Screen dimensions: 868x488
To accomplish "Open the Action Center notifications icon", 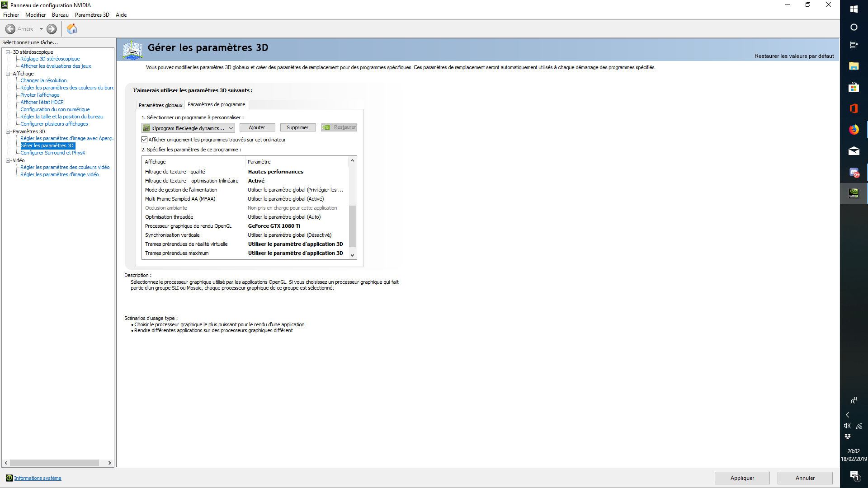I will 854,476.
